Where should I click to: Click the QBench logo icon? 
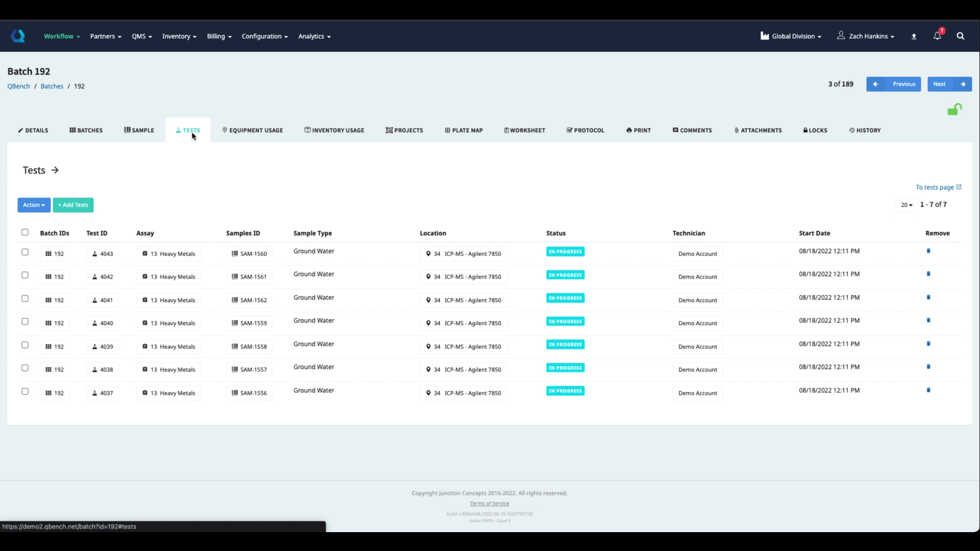click(x=18, y=36)
